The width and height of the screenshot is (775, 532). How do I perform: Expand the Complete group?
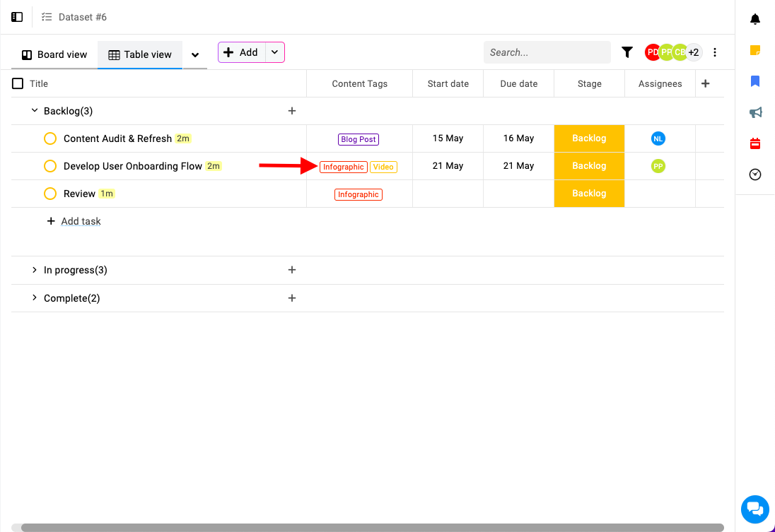point(34,297)
